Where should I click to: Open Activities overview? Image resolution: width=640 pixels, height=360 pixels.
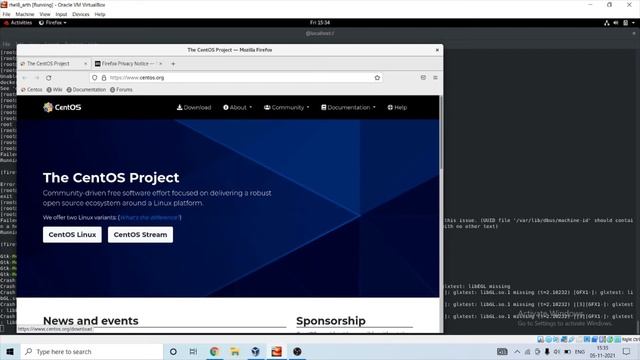(x=18, y=23)
